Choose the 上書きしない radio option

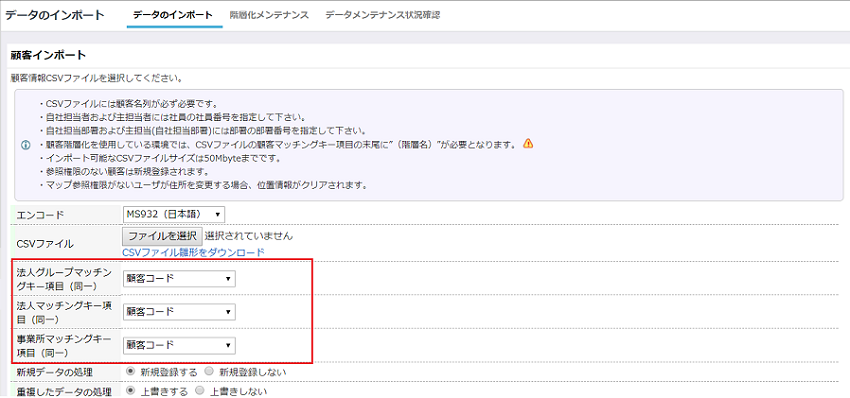tap(200, 390)
